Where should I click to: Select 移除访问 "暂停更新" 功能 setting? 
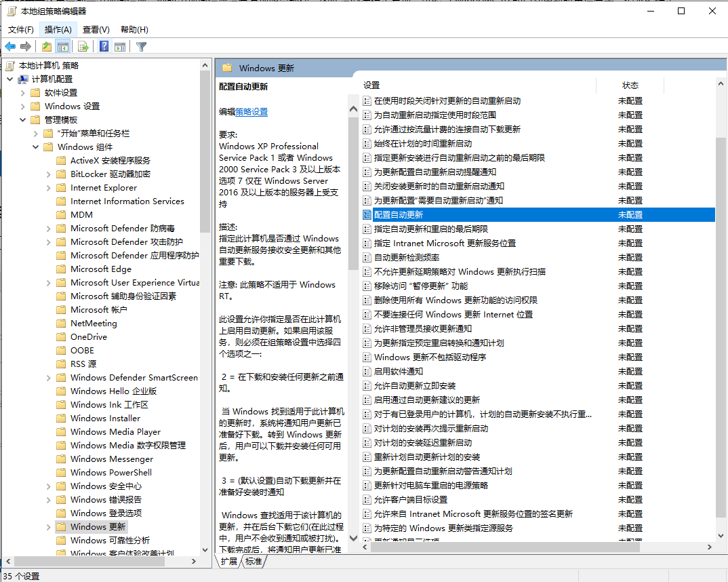[421, 286]
